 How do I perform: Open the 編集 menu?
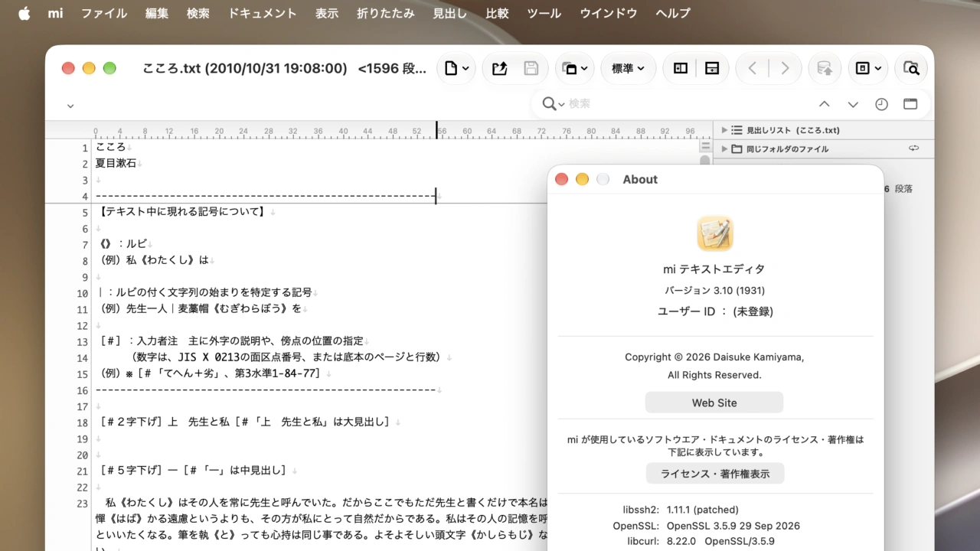pos(157,13)
